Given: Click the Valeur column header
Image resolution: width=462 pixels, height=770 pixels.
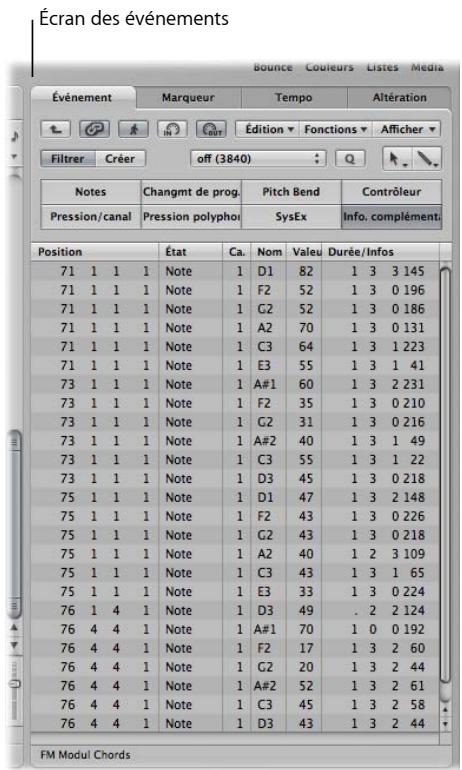Looking at the screenshot, I should click(x=304, y=252).
